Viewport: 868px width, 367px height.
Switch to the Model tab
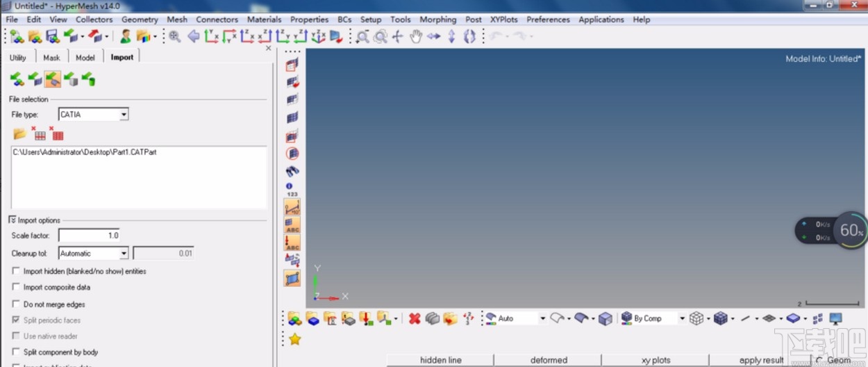(x=85, y=58)
